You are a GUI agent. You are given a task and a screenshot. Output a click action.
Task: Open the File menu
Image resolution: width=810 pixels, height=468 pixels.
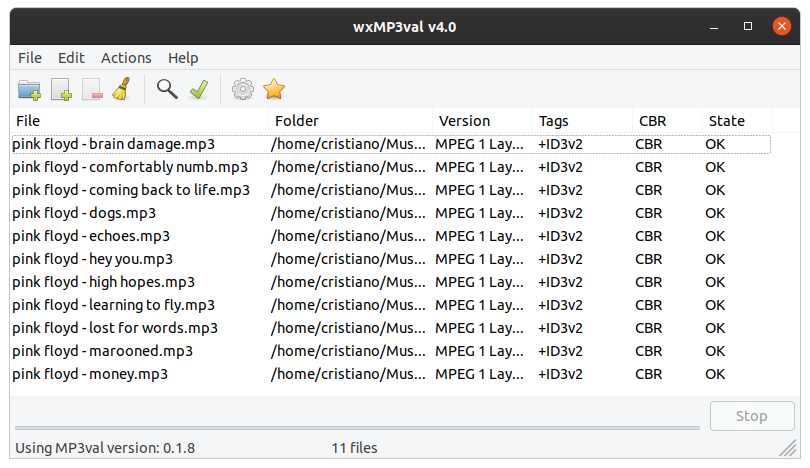[x=30, y=58]
